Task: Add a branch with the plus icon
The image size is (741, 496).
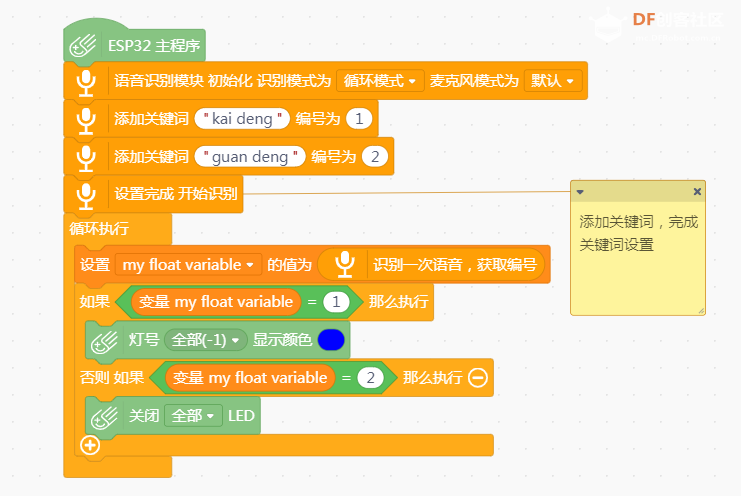Action: point(90,445)
